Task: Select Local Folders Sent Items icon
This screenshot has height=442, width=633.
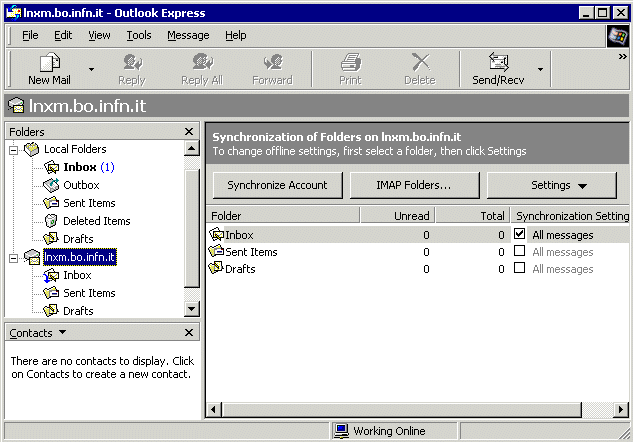Action: (x=51, y=203)
